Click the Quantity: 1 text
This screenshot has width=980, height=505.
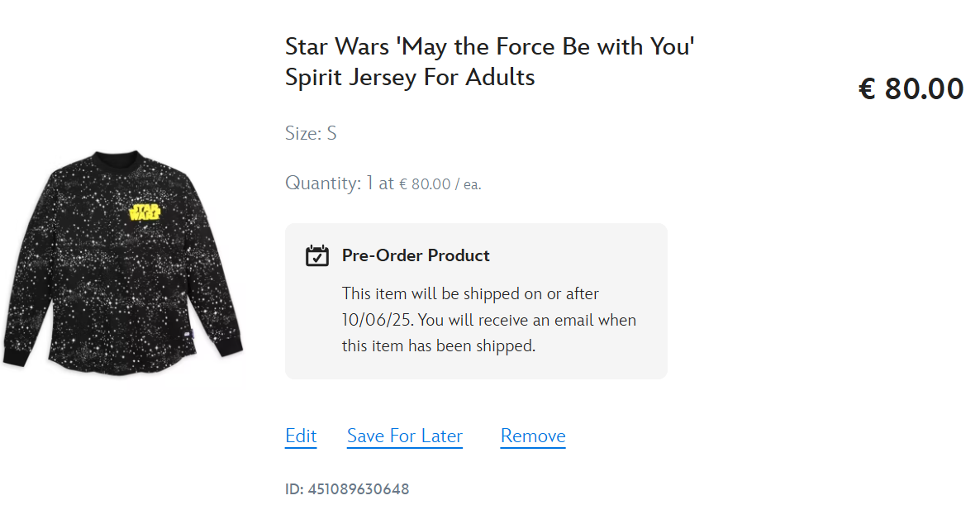tap(330, 183)
